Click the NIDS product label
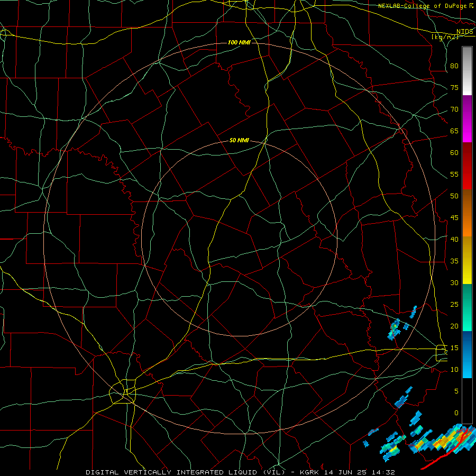Viewport: 476px width, 476px height. click(x=465, y=32)
